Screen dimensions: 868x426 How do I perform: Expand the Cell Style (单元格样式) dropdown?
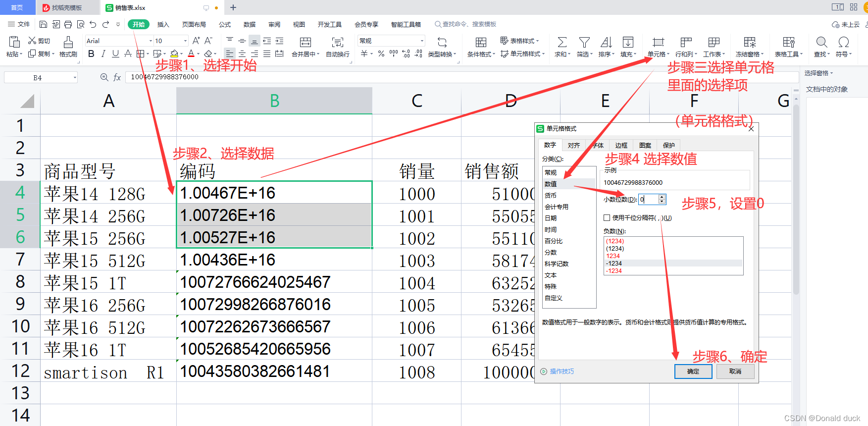pos(543,54)
